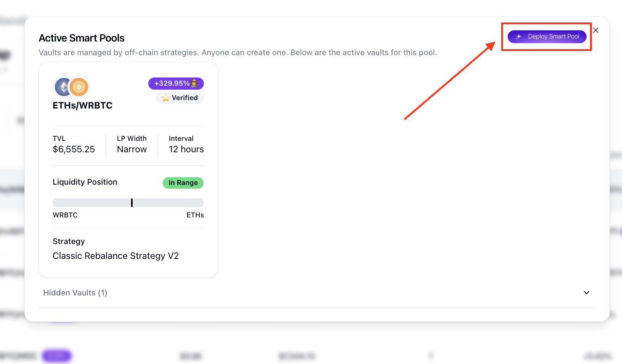Click the LP Width Narrow value
The image size is (622, 364).
tap(131, 149)
